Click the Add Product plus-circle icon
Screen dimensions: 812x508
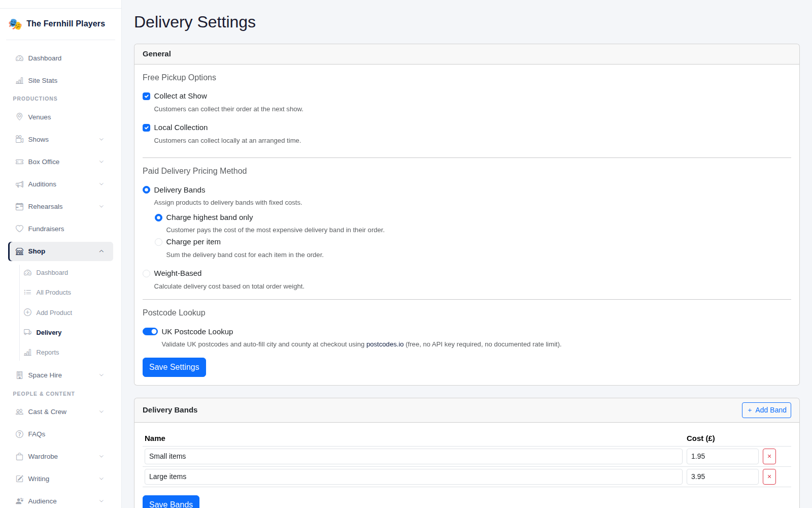point(27,312)
